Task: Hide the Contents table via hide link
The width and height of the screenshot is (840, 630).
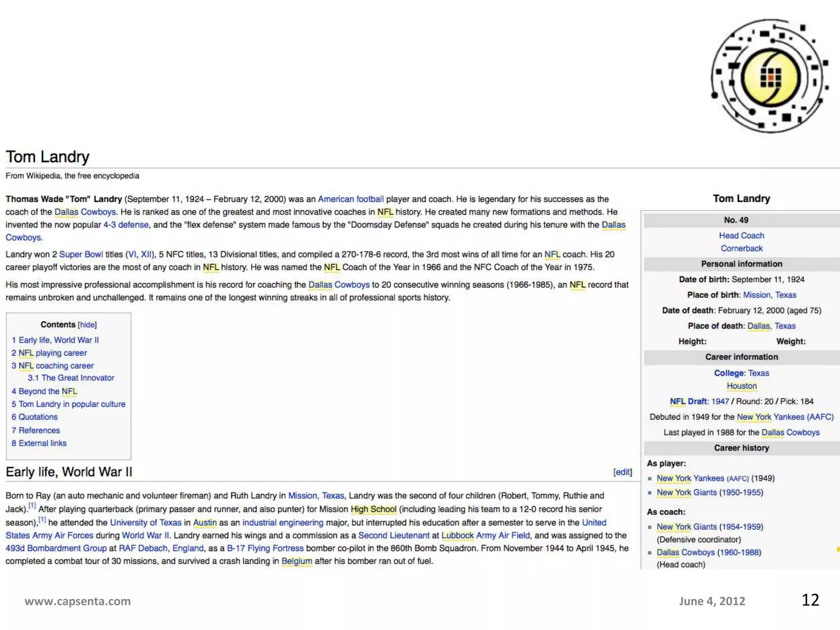Action: tap(87, 325)
